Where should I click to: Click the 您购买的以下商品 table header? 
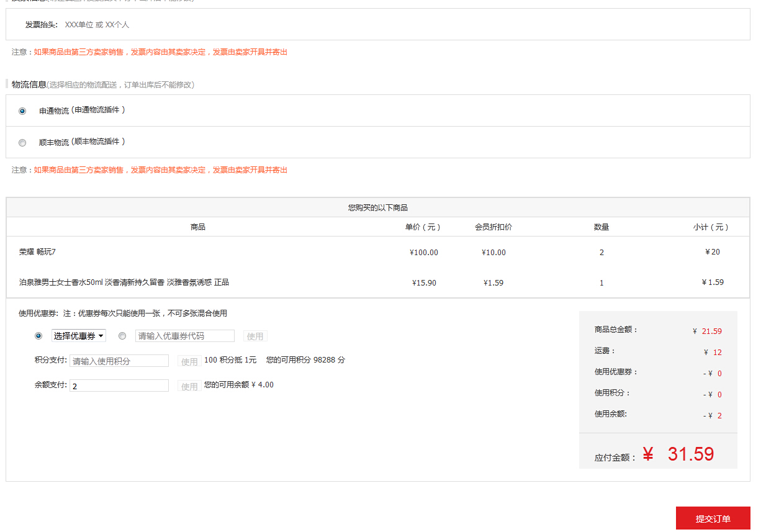click(377, 208)
